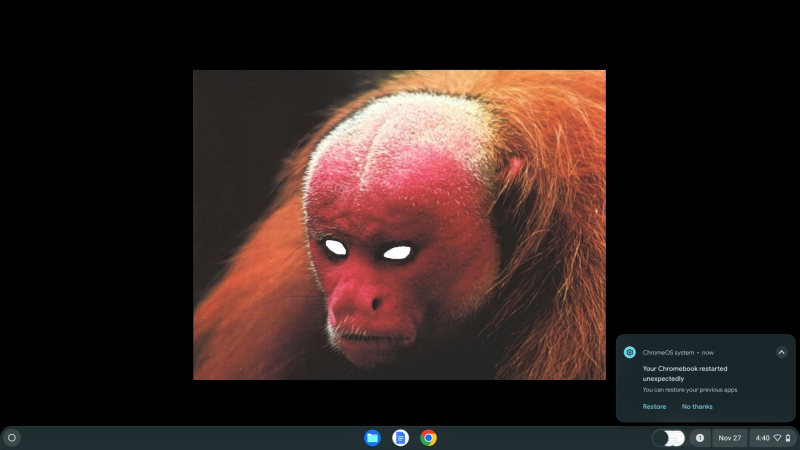Click the Wi-Fi icon in status tray
Screen dimensions: 800x450
coord(777,438)
